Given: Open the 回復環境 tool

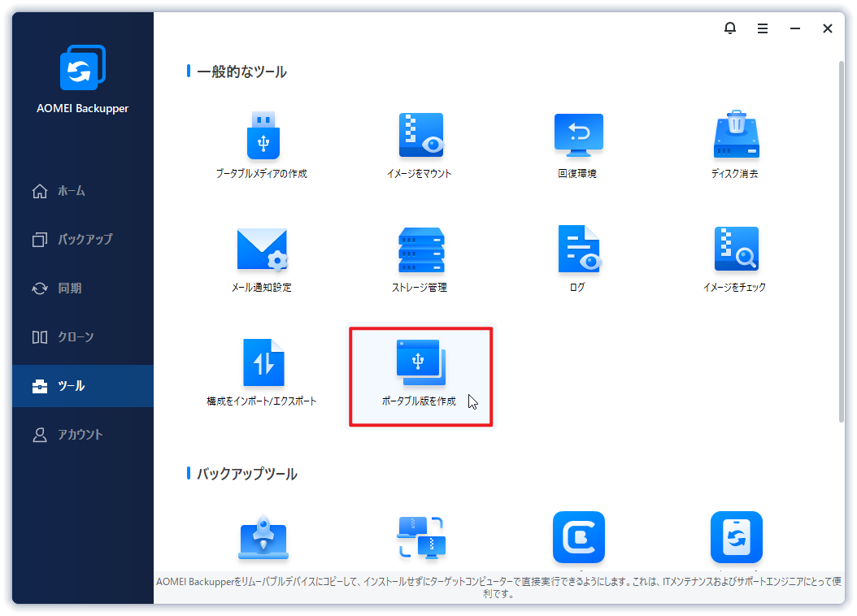Looking at the screenshot, I should pyautogui.click(x=578, y=145).
